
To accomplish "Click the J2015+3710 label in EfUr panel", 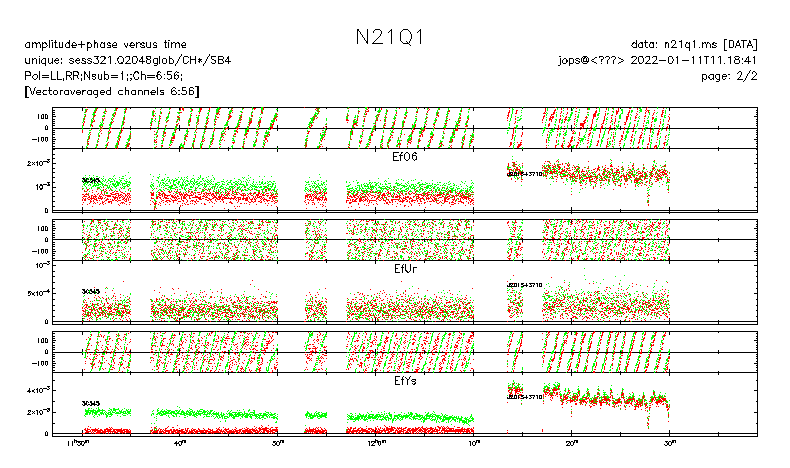I will pyautogui.click(x=526, y=285).
